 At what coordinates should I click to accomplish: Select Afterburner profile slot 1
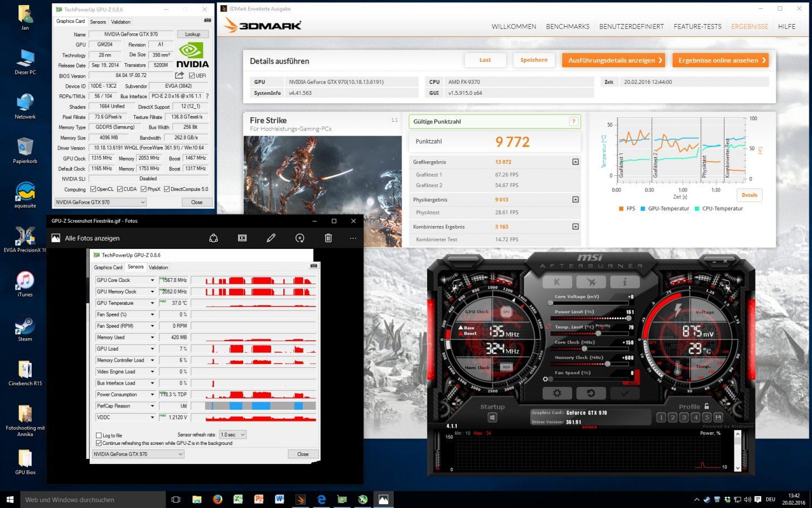point(661,417)
